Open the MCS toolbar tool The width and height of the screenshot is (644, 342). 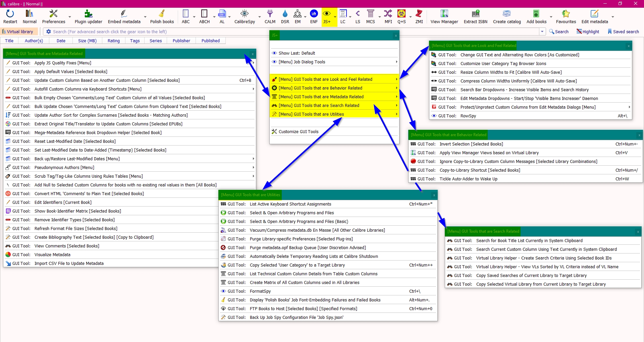tap(371, 17)
